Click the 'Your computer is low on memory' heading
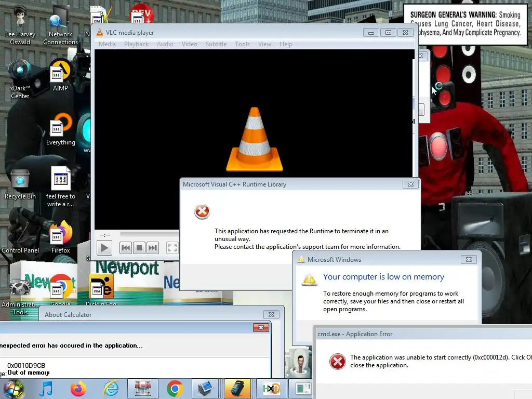532x399 pixels. pyautogui.click(x=383, y=277)
